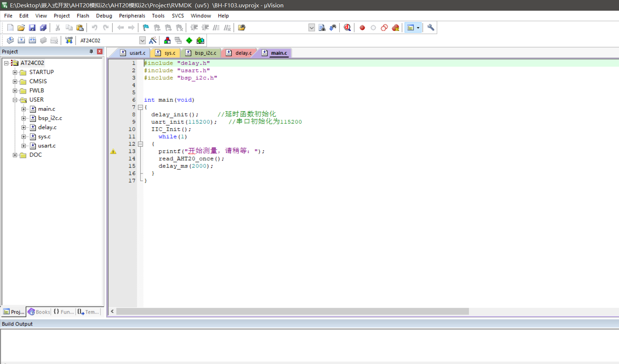Expand CMSIS folder

click(x=15, y=82)
